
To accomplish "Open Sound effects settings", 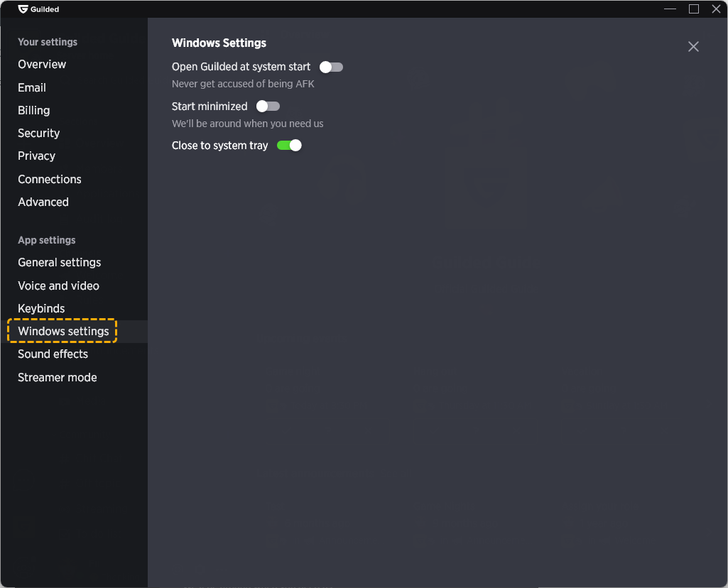I will click(x=53, y=354).
